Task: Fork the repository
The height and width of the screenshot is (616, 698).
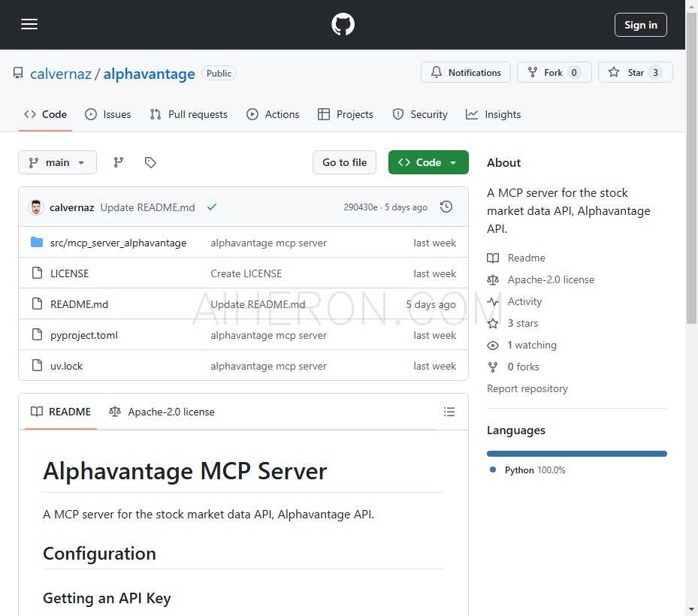Action: coord(554,73)
